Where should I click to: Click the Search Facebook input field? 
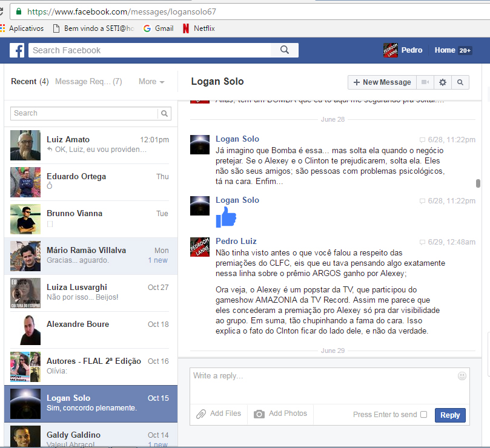(150, 50)
